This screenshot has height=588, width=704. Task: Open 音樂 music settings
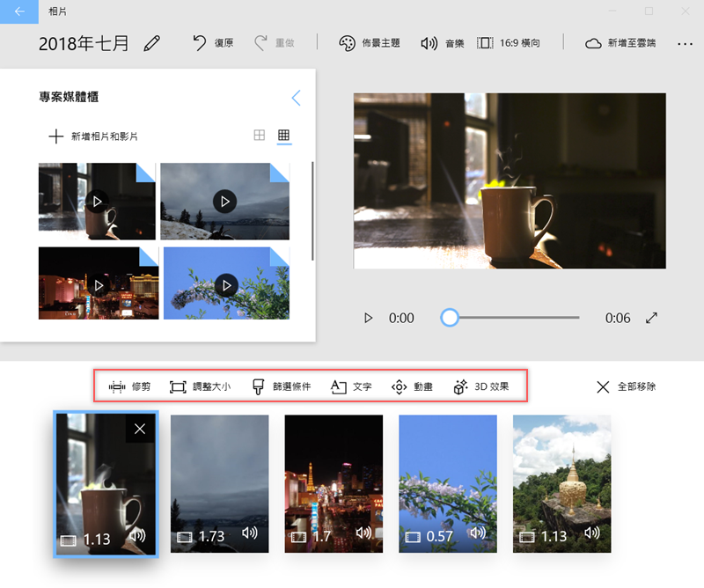[443, 43]
